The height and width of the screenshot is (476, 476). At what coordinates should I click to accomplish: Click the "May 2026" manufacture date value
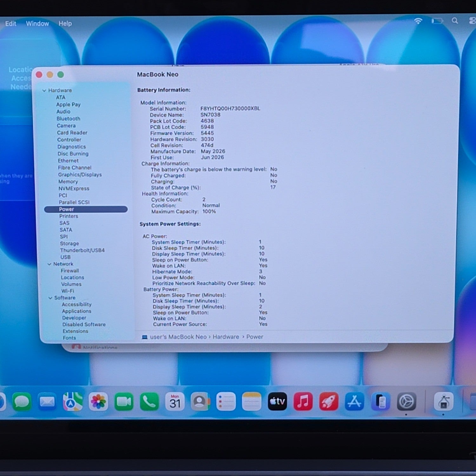(x=213, y=151)
